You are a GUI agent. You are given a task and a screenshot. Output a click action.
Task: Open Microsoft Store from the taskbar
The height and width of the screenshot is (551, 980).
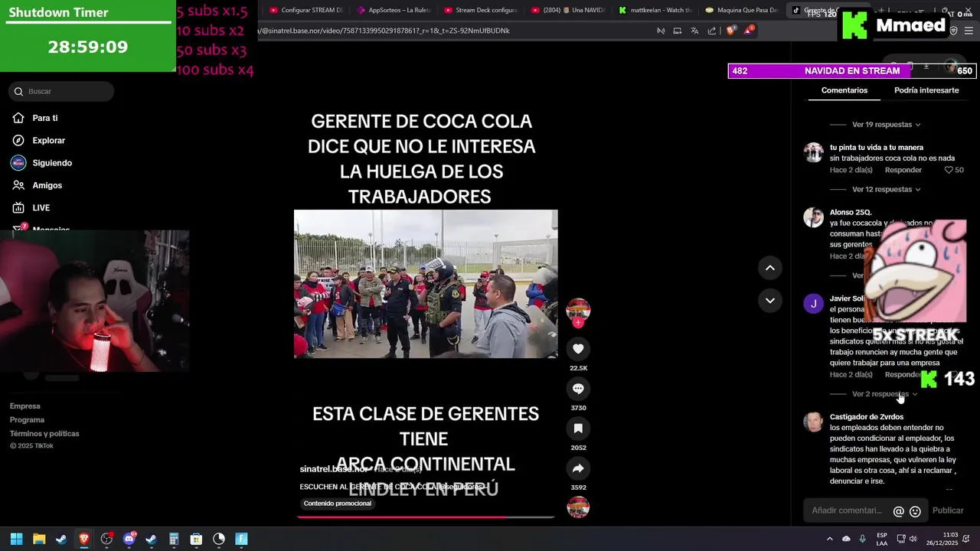(x=196, y=539)
